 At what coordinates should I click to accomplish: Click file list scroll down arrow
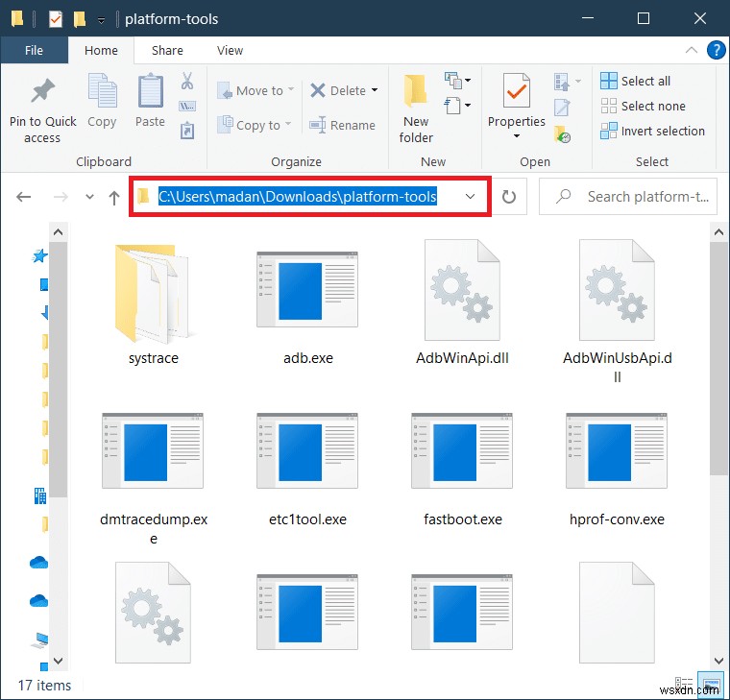(x=718, y=661)
